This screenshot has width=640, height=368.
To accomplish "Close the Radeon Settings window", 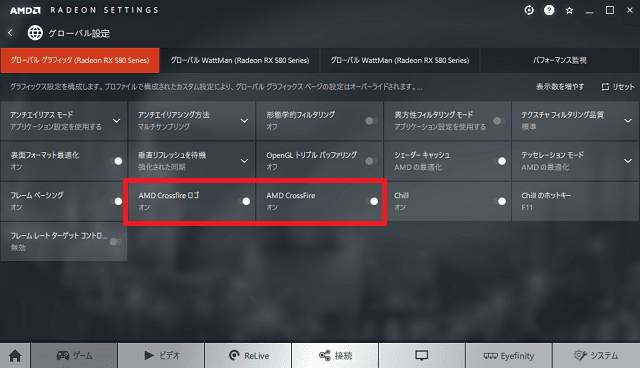I will tap(630, 10).
